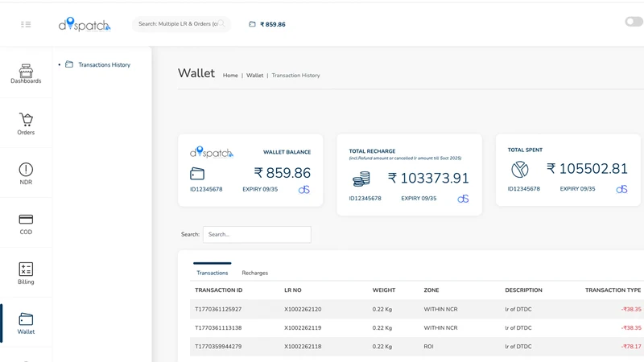Open NDR alert icon in sidebar
This screenshot has height=362, width=644.
26,169
